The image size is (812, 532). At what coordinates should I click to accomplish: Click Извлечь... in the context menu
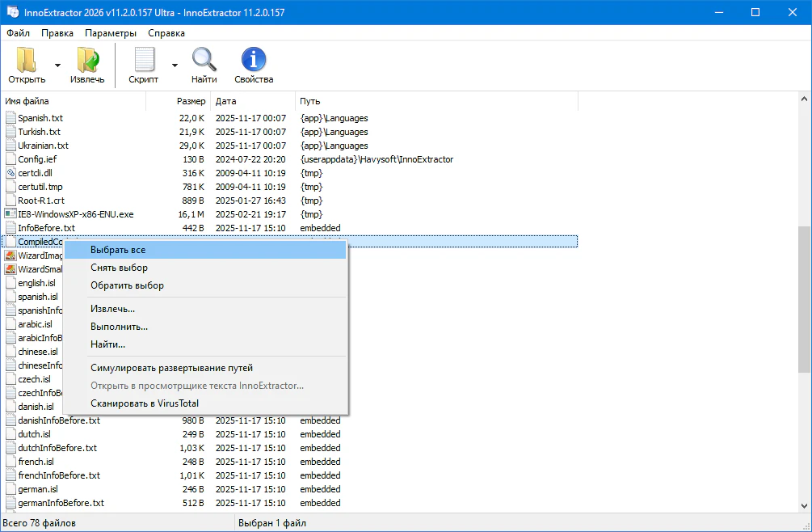coord(112,309)
